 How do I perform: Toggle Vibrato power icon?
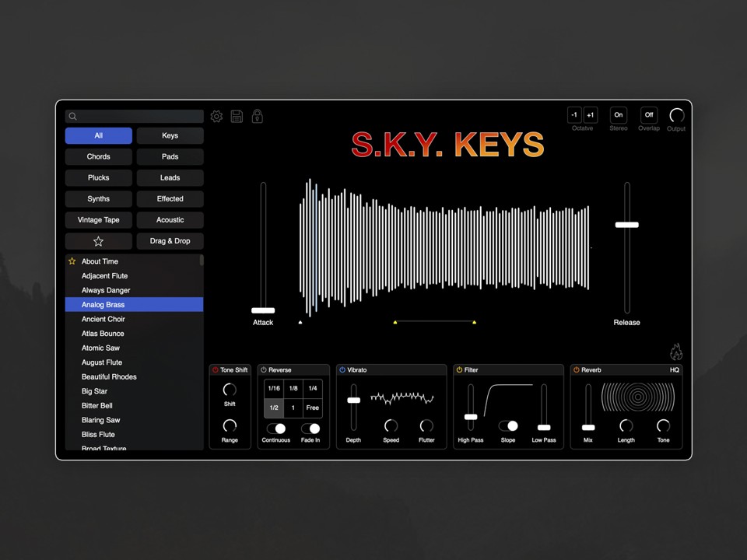click(x=342, y=369)
